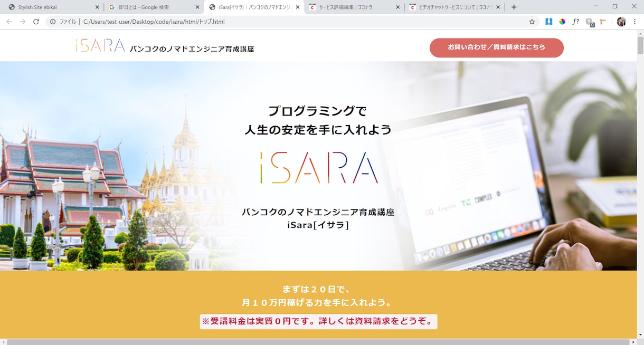The image size is (644, 345).
Task: View site information icon in address bar
Action: [x=53, y=22]
